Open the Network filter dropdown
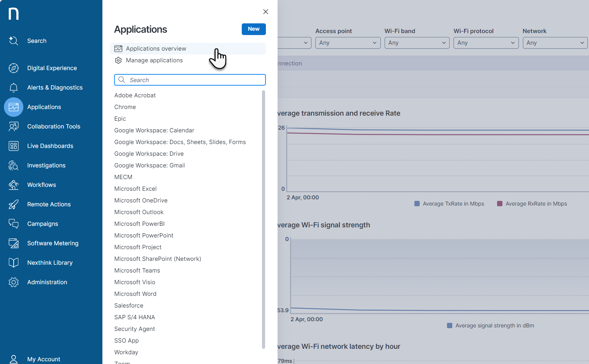Image resolution: width=589 pixels, height=364 pixels. (555, 43)
